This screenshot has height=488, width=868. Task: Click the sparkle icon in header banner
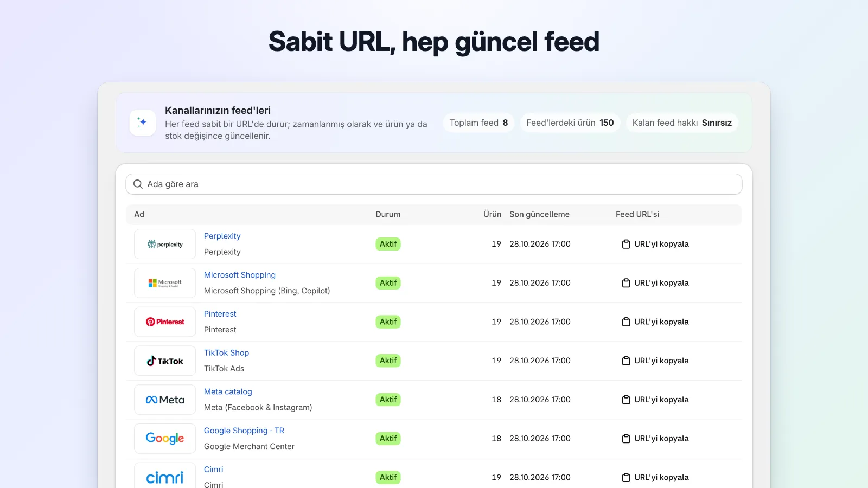point(143,123)
